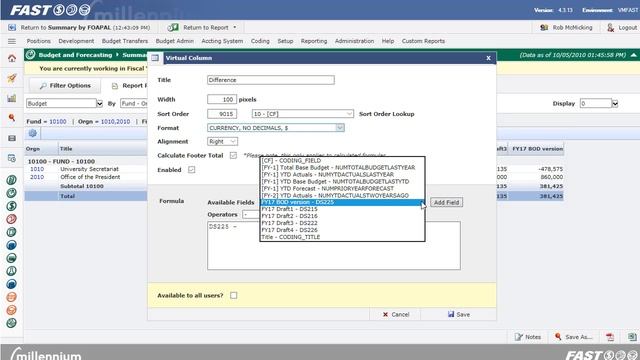Click the Width input field
This screenshot has width=640, height=360.
tap(222, 99)
